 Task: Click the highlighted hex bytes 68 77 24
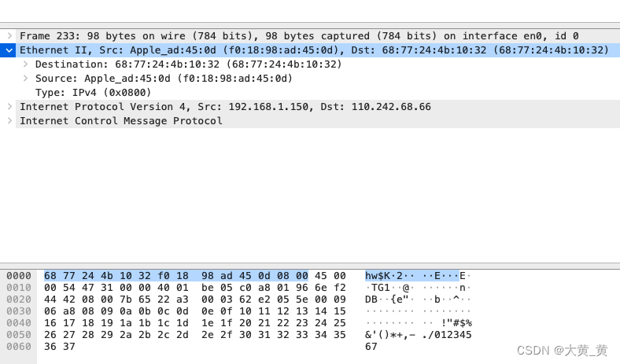pos(68,275)
